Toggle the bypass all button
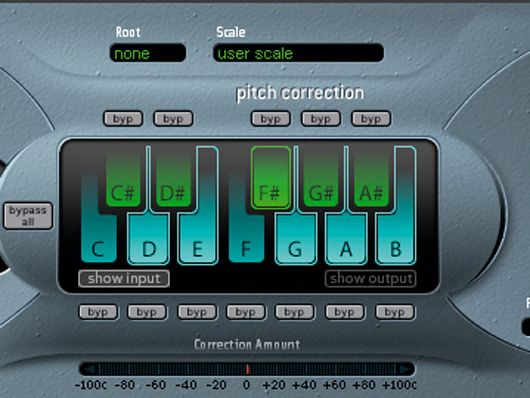 click(28, 216)
